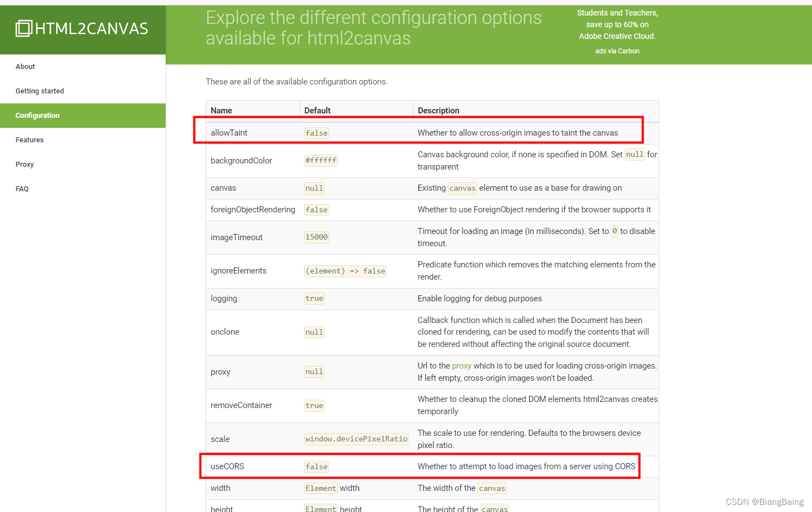Viewport: 812px width, 512px height.
Task: Select the 'foreignObjectRendering' option name
Action: [x=253, y=210]
